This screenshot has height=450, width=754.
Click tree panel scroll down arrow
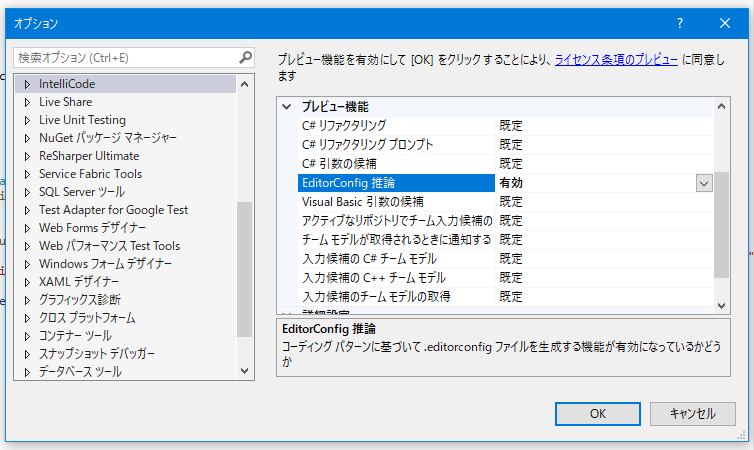tap(244, 371)
